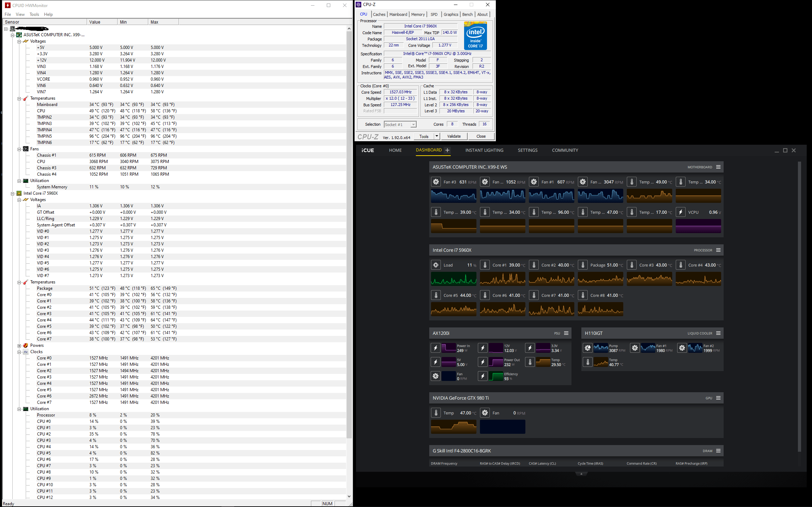Click the VCPU 0.96 V lightning bolt icon
The height and width of the screenshot is (507, 812).
tap(681, 212)
